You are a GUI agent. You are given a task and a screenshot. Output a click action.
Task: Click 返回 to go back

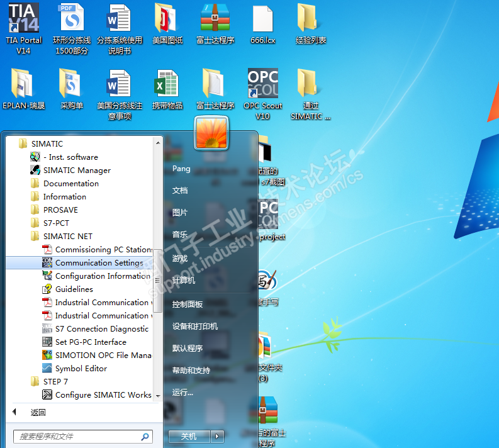click(x=38, y=413)
